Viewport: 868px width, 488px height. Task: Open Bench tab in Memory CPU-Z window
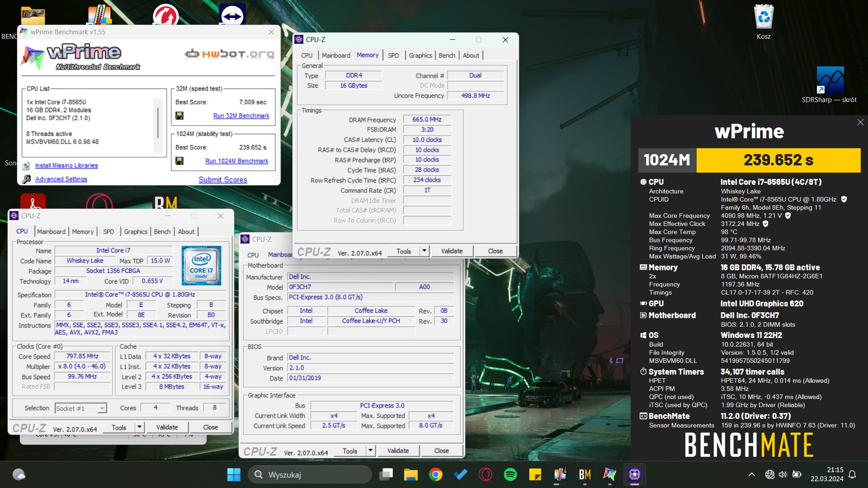447,56
